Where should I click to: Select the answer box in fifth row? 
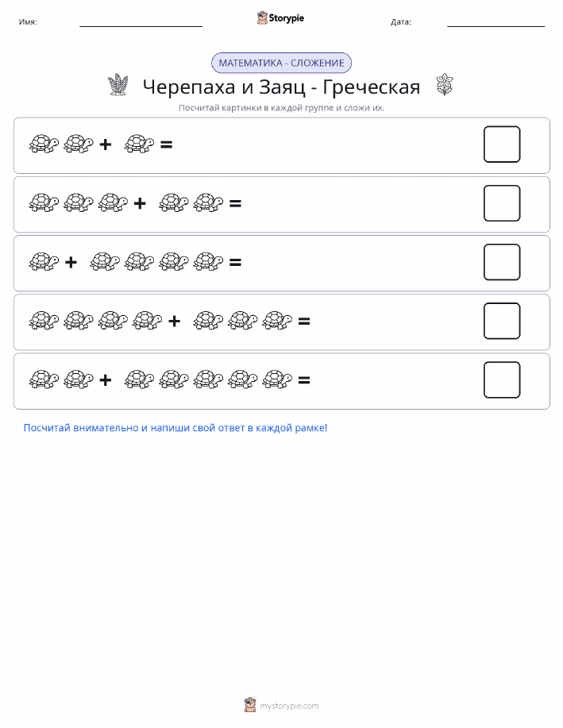tap(502, 379)
